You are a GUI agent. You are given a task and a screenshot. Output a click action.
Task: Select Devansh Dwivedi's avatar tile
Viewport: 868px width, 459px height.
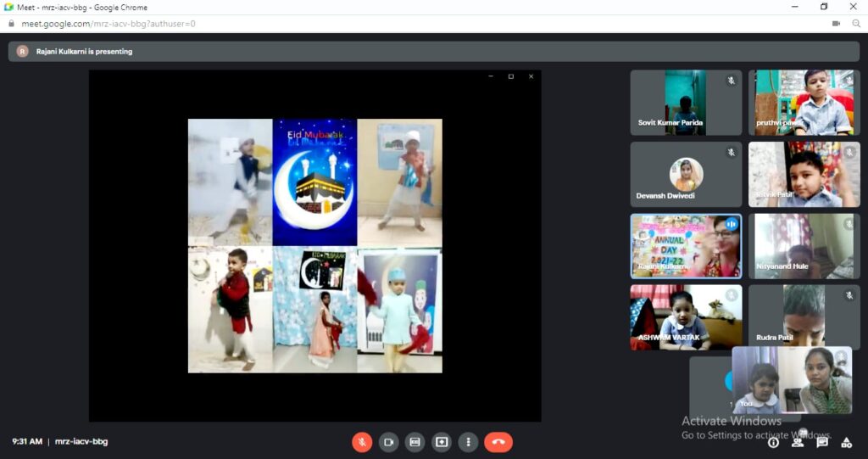pyautogui.click(x=686, y=175)
